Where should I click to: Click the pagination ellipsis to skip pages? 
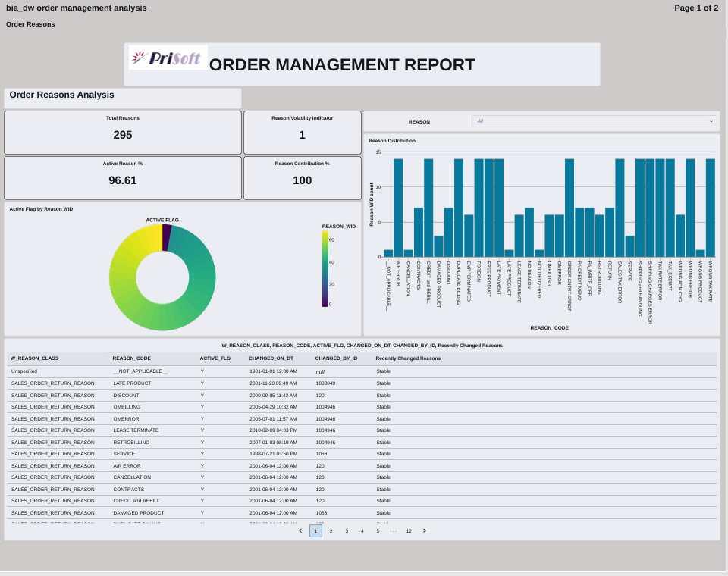point(393,531)
